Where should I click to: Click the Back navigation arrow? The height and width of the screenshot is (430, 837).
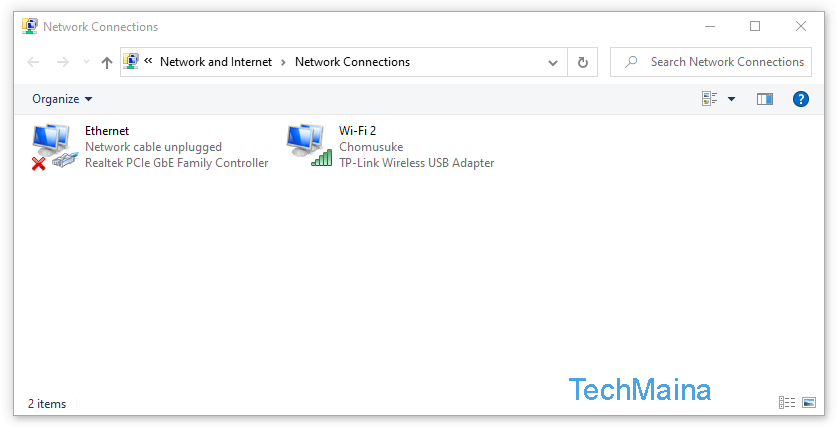tap(33, 62)
